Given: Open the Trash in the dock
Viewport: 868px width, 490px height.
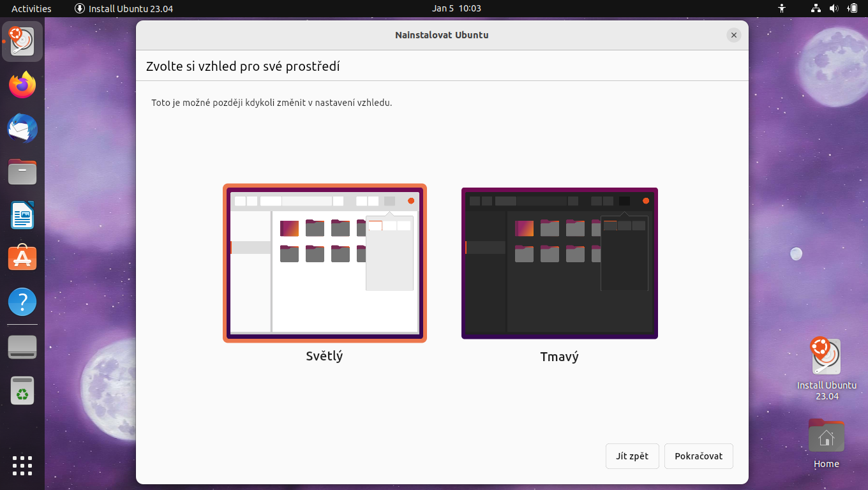Looking at the screenshot, I should 22,390.
